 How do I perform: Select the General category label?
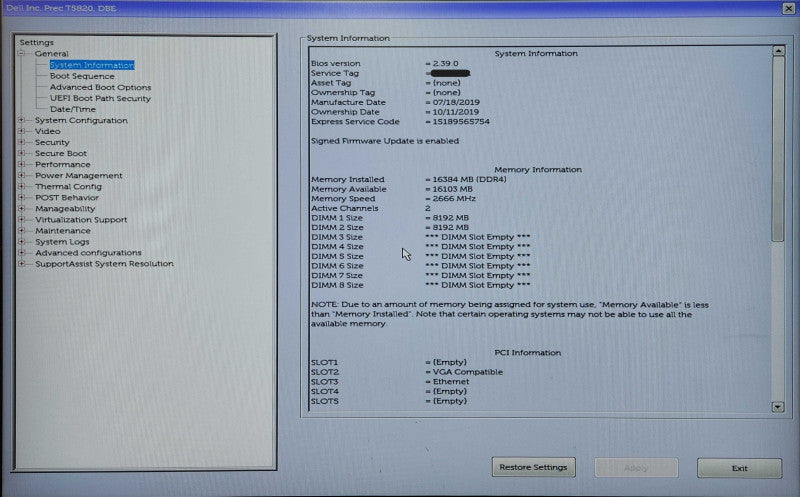(52, 54)
